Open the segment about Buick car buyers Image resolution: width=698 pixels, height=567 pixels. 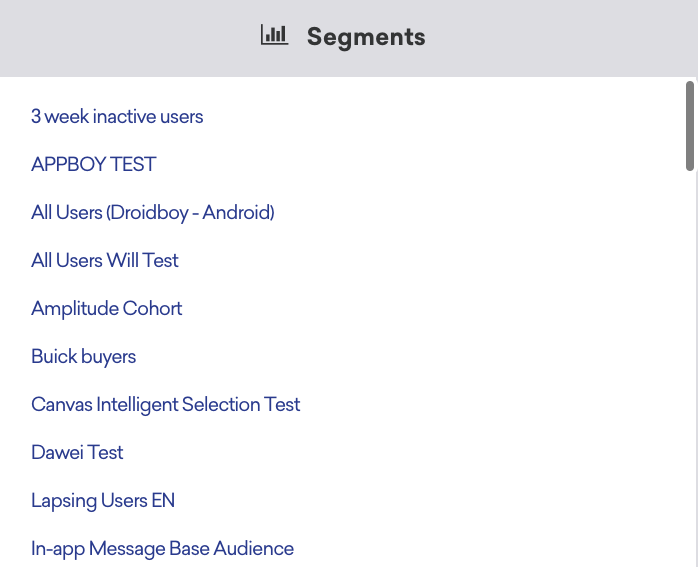pyautogui.click(x=83, y=357)
